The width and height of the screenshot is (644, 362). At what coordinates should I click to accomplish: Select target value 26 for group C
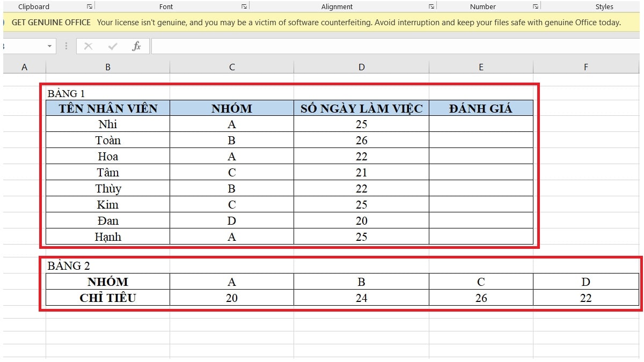(481, 298)
